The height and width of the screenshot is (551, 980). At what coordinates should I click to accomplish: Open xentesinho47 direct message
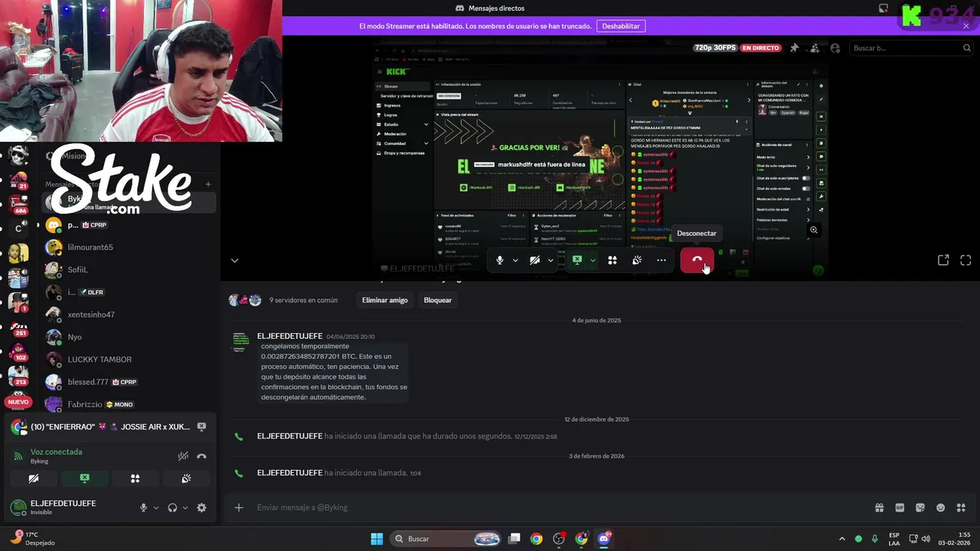point(130,315)
